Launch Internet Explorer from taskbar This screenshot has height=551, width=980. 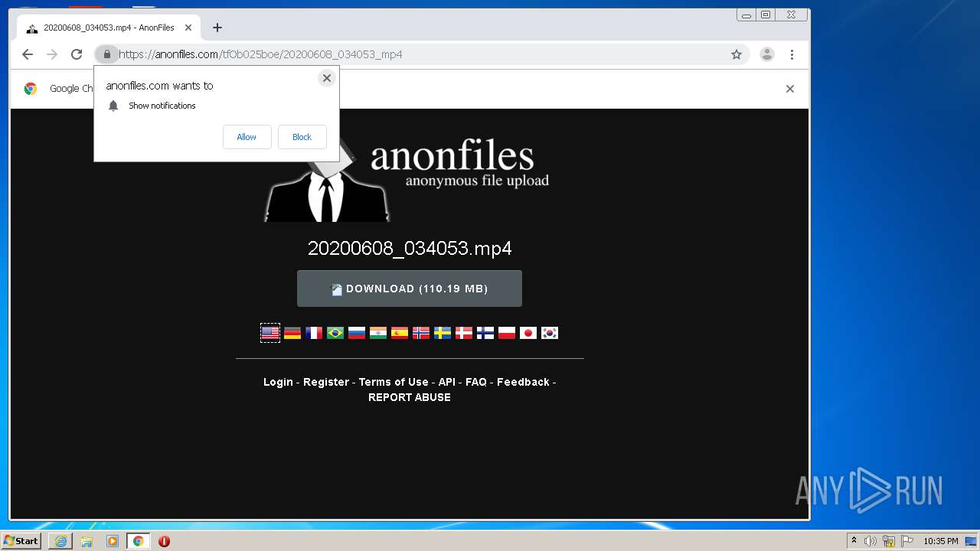(60, 541)
